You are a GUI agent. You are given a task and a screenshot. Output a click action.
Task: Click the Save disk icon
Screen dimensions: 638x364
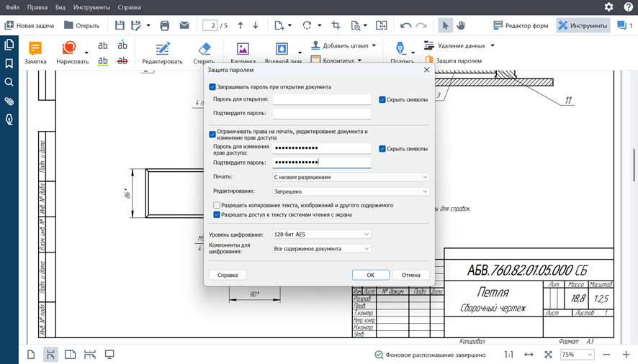tap(120, 25)
